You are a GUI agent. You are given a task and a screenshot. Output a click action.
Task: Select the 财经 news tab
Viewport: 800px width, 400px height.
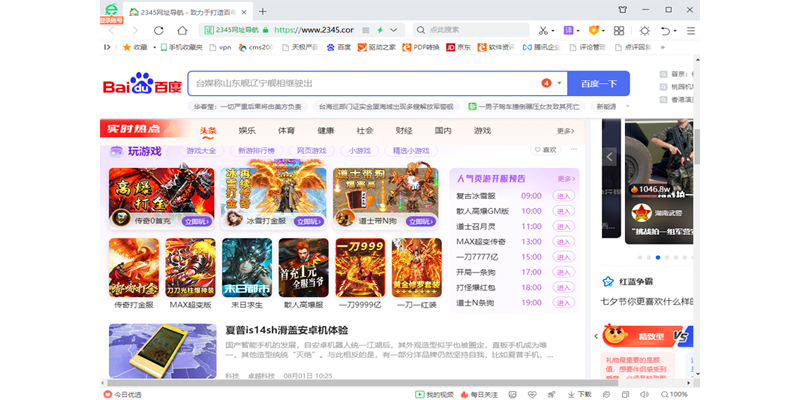point(404,131)
